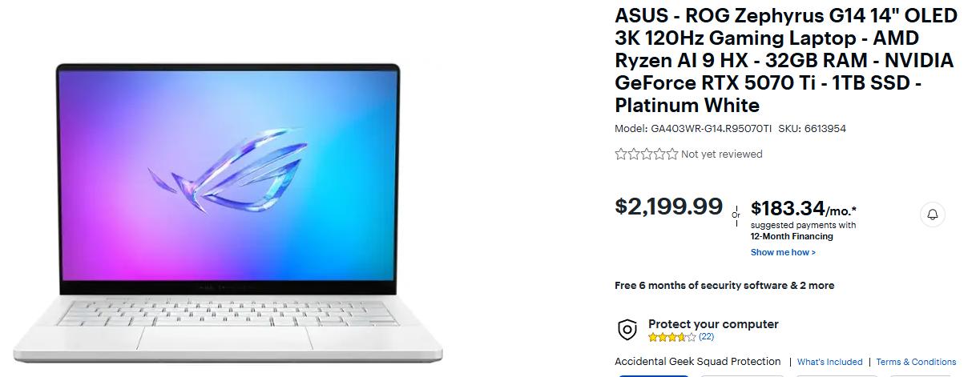Click the Protect your computer heading
The image size is (980, 377).
[x=713, y=324]
